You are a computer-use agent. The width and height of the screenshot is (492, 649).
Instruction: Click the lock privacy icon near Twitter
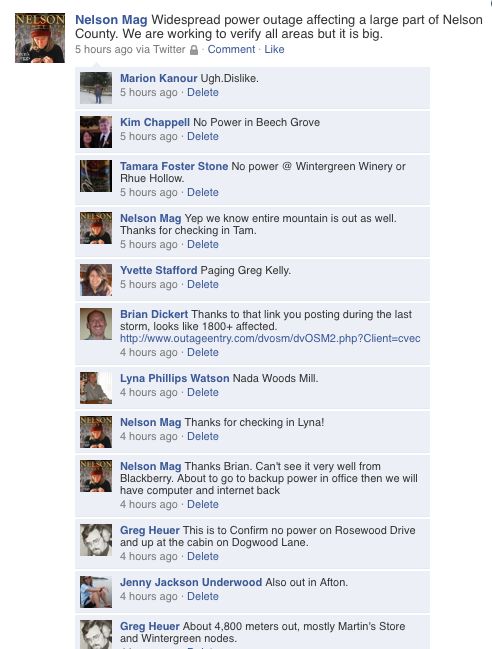pyautogui.click(x=194, y=50)
